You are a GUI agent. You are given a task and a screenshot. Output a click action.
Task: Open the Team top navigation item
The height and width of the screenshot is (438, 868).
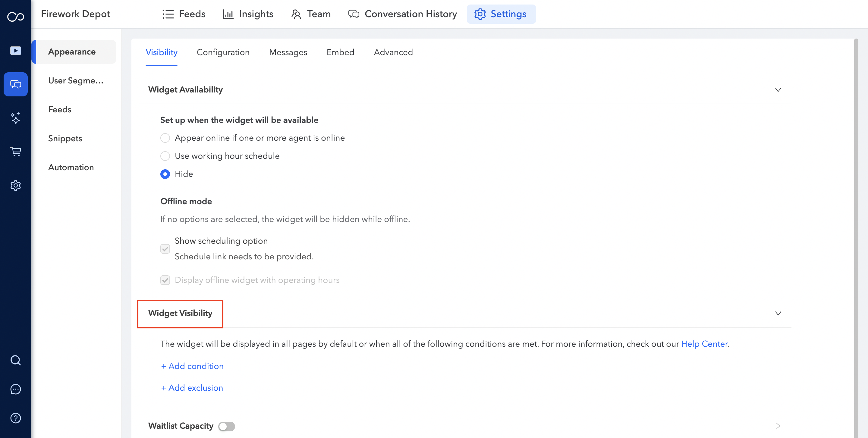pyautogui.click(x=311, y=14)
